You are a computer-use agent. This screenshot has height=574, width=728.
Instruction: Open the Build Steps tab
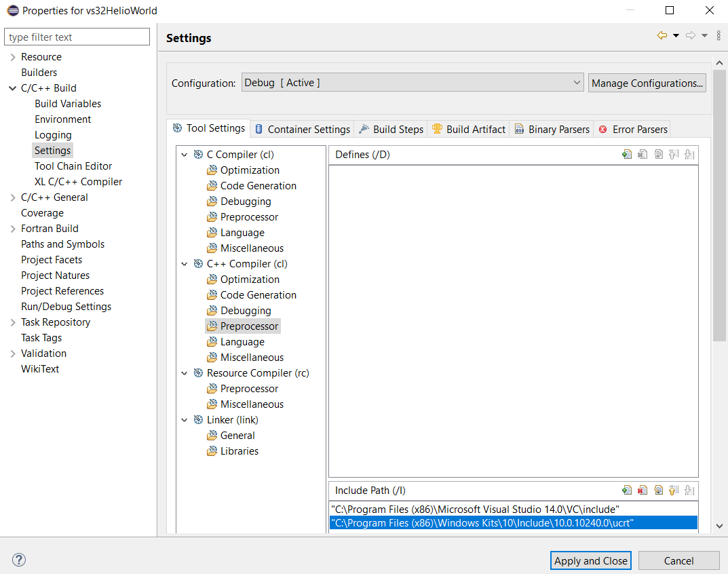click(x=391, y=129)
